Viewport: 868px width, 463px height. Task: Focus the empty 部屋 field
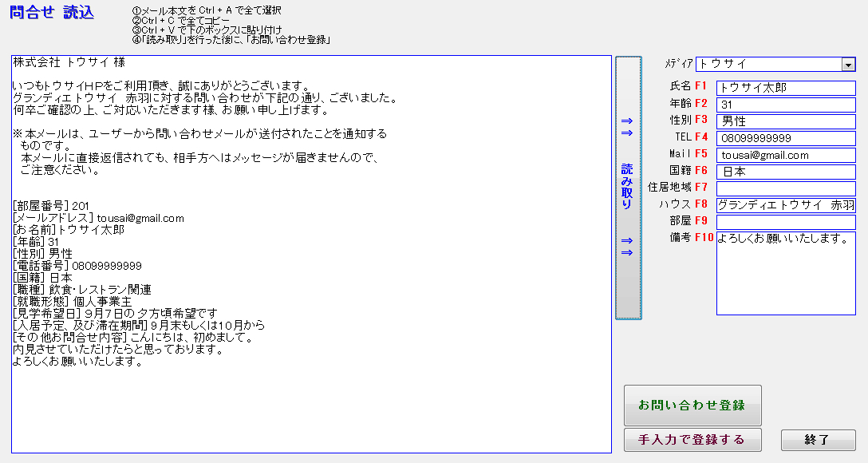pyautogui.click(x=785, y=222)
